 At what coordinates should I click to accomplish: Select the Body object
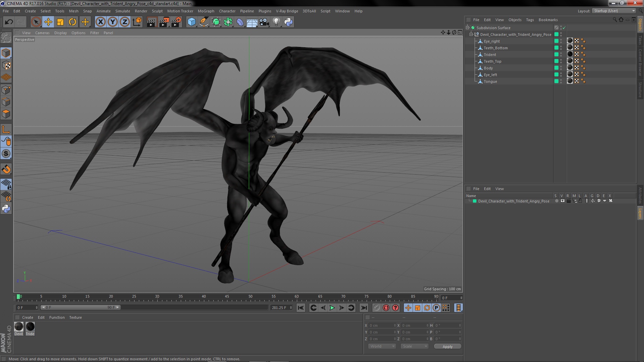[488, 68]
